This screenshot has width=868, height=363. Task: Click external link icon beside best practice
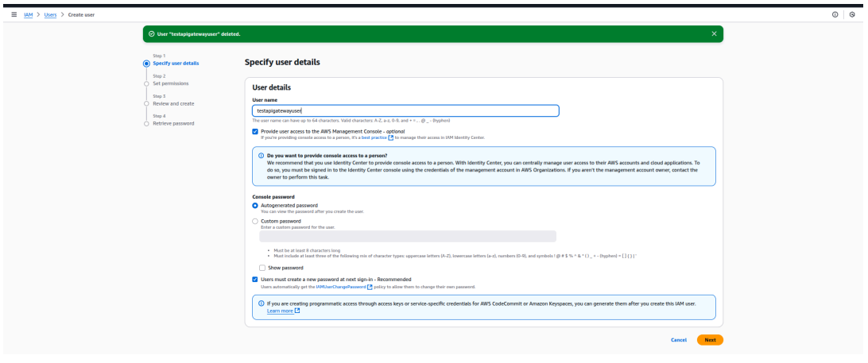390,137
